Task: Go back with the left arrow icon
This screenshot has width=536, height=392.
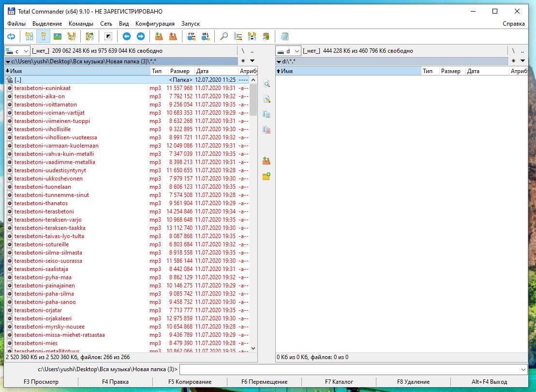Action: [126, 36]
